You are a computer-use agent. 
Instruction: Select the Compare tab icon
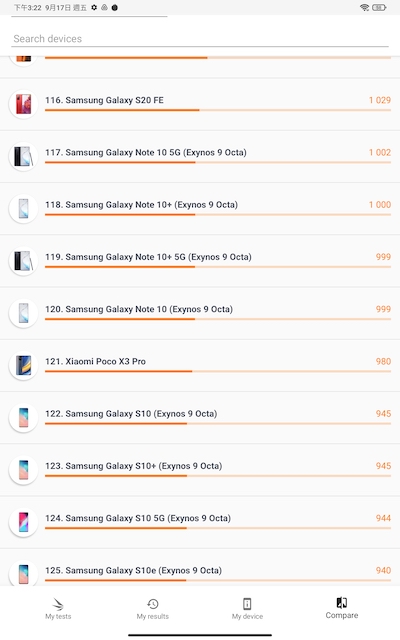(342, 602)
